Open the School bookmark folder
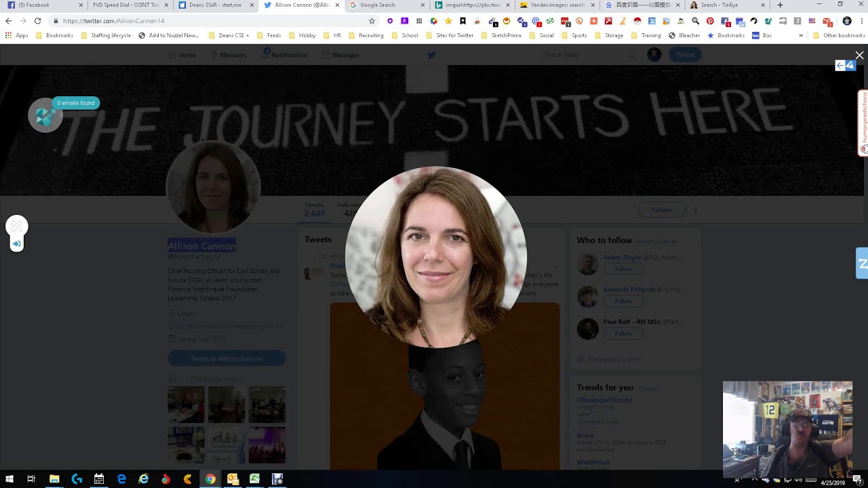The height and width of the screenshot is (488, 868). [405, 35]
